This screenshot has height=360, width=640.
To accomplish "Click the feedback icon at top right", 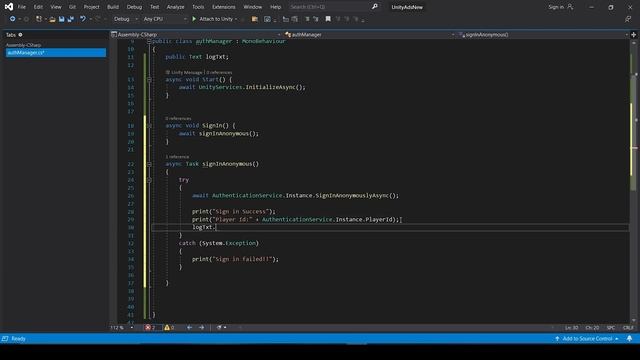I will pos(628,19).
